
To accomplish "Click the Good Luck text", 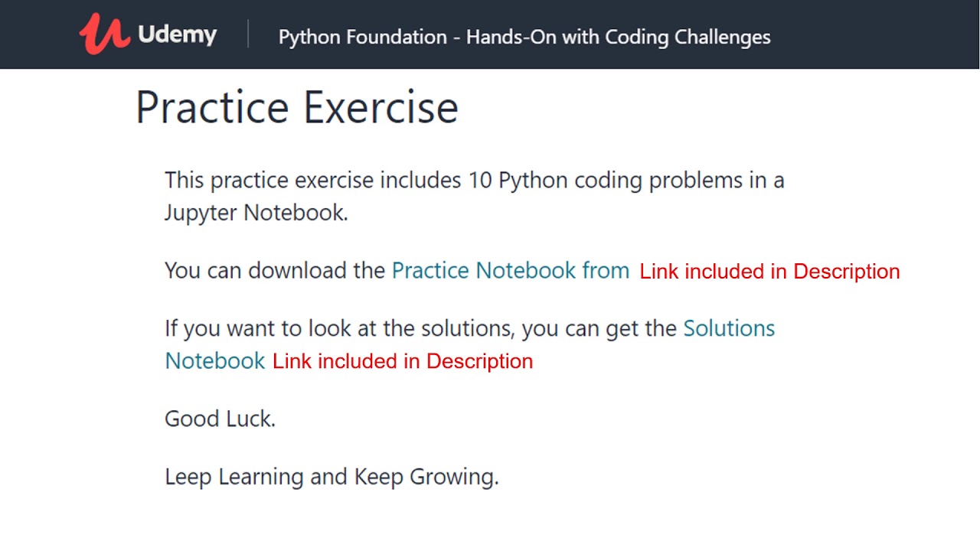I will [x=220, y=419].
